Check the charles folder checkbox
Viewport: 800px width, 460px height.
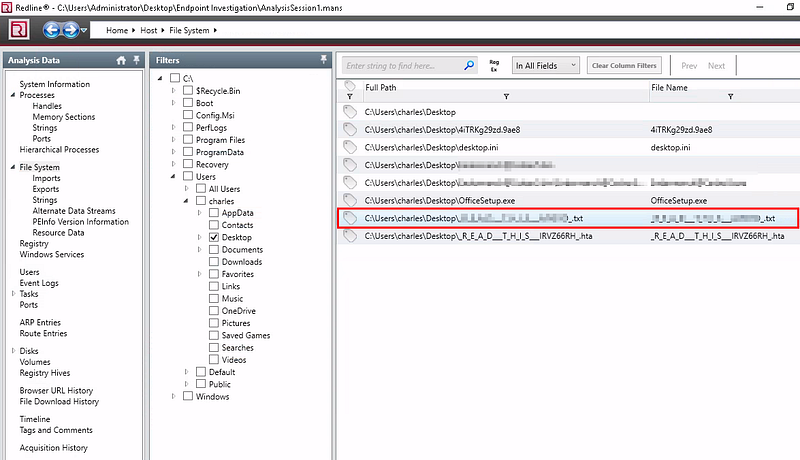coord(201,200)
